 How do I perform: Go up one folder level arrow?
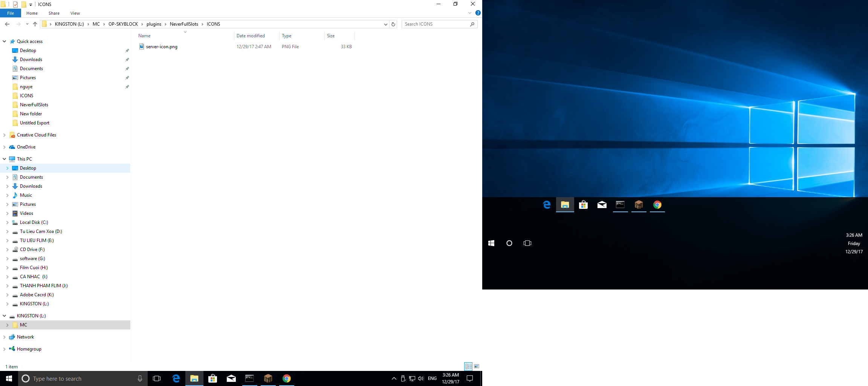coord(35,24)
